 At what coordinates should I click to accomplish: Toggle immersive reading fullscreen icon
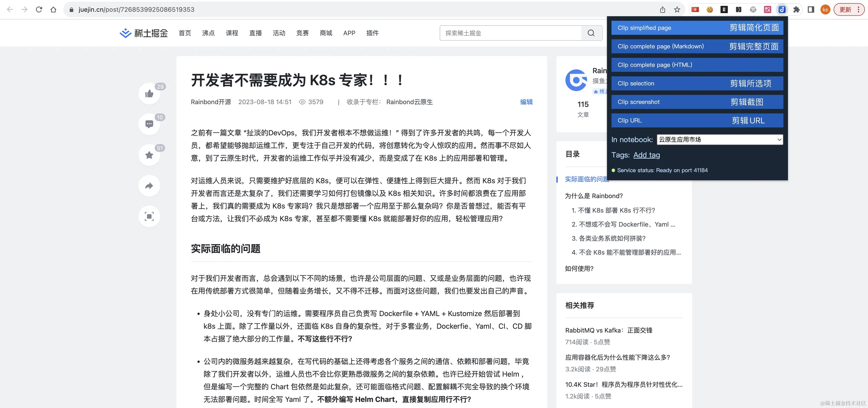[149, 216]
